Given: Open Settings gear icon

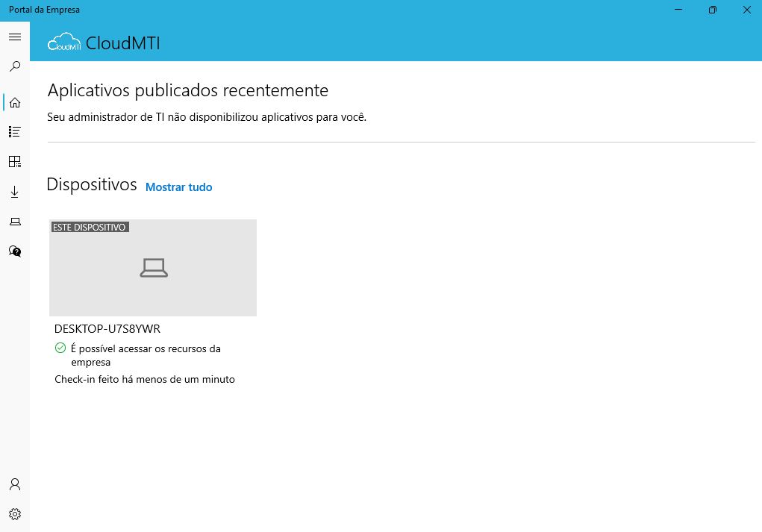Looking at the screenshot, I should pos(15,514).
